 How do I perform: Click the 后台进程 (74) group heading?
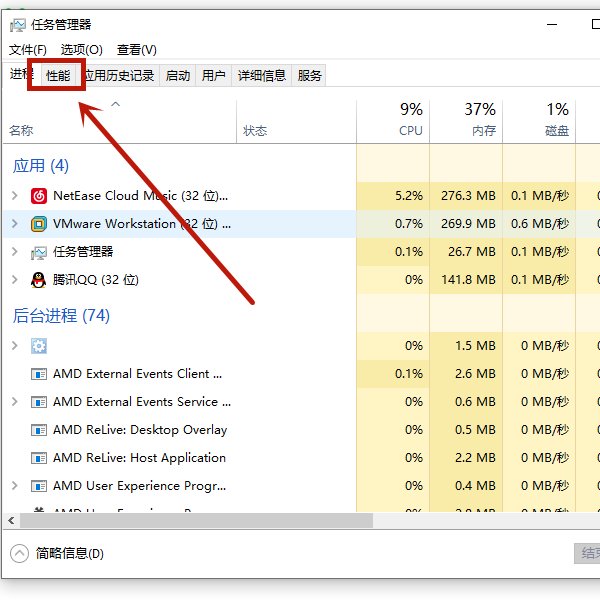[61, 316]
